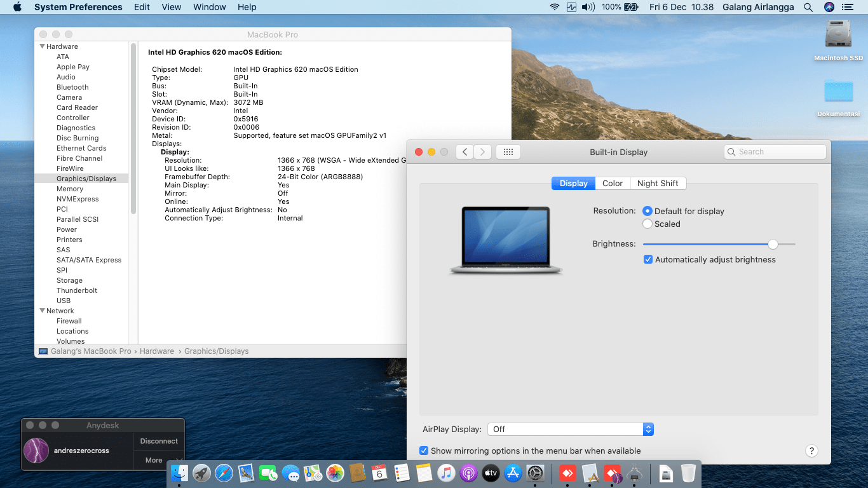Click the System Information sidebar scrollbar
868x488 pixels.
pos(133,127)
